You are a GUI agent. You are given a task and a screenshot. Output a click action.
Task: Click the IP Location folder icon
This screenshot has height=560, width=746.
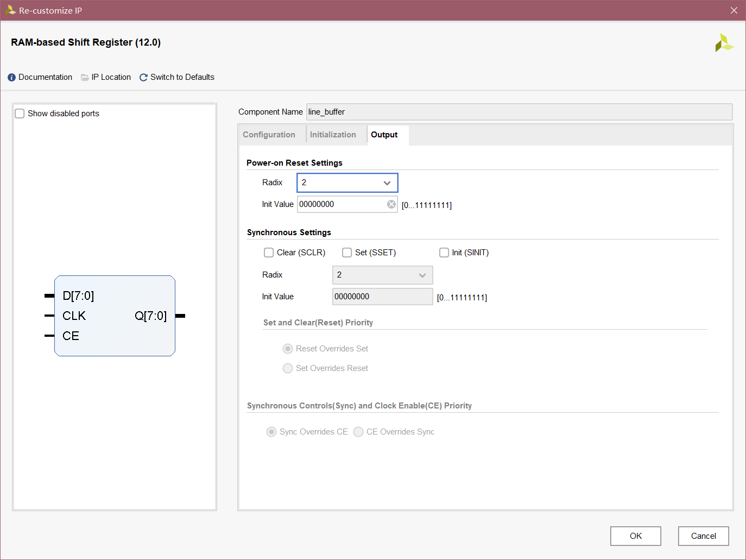click(85, 78)
